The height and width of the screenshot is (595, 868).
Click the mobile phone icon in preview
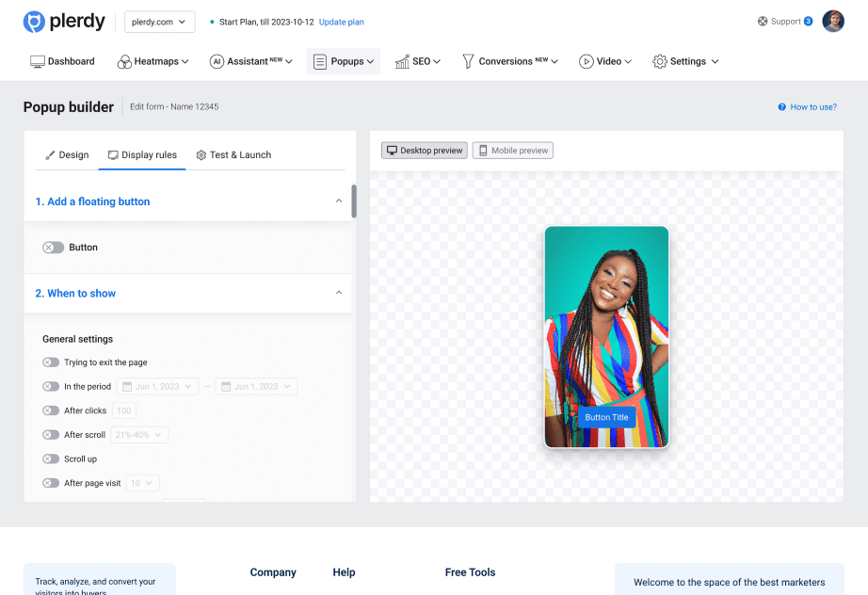coord(483,151)
